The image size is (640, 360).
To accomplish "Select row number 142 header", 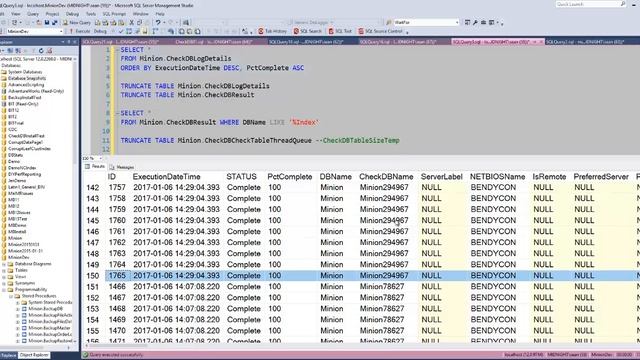I will tap(93, 187).
